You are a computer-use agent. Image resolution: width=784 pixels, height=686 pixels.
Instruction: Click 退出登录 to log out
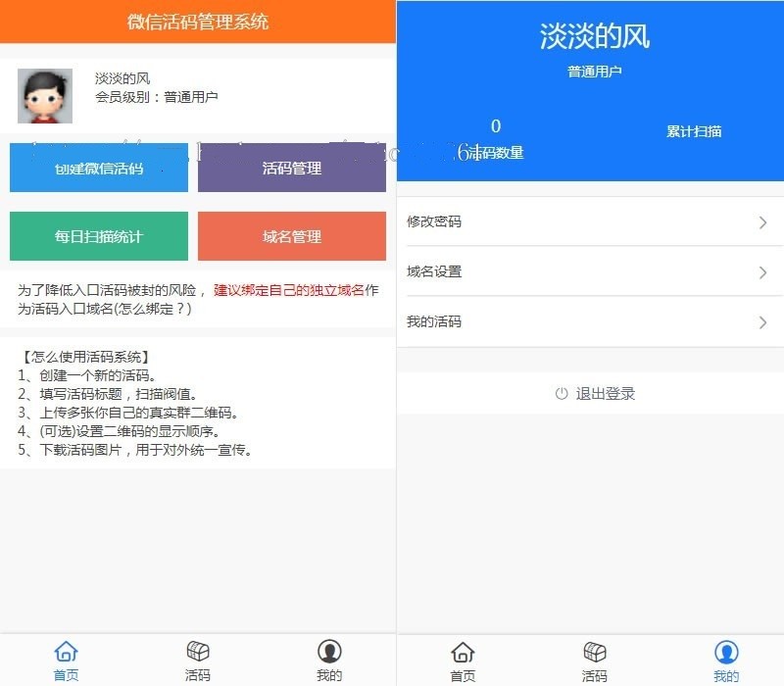click(595, 394)
